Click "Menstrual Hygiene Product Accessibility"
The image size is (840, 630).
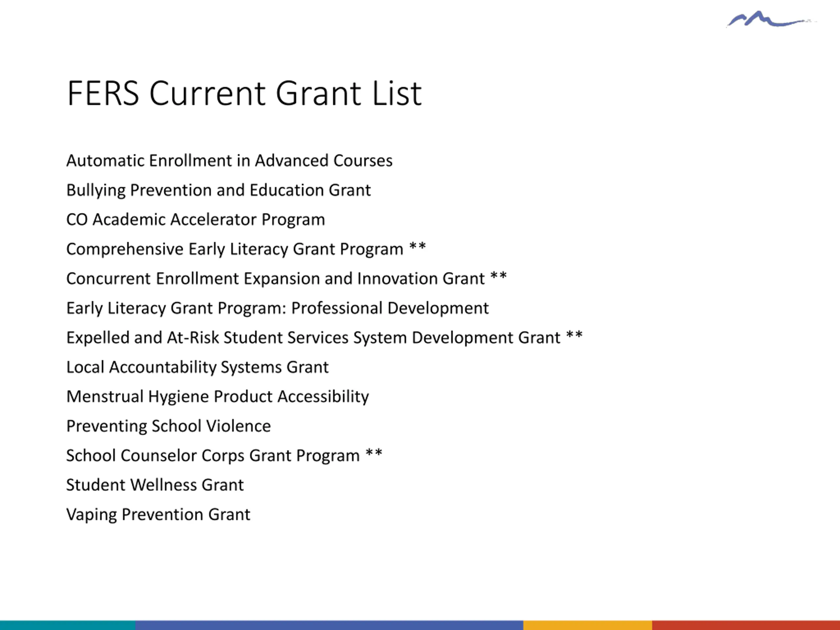pos(218,397)
